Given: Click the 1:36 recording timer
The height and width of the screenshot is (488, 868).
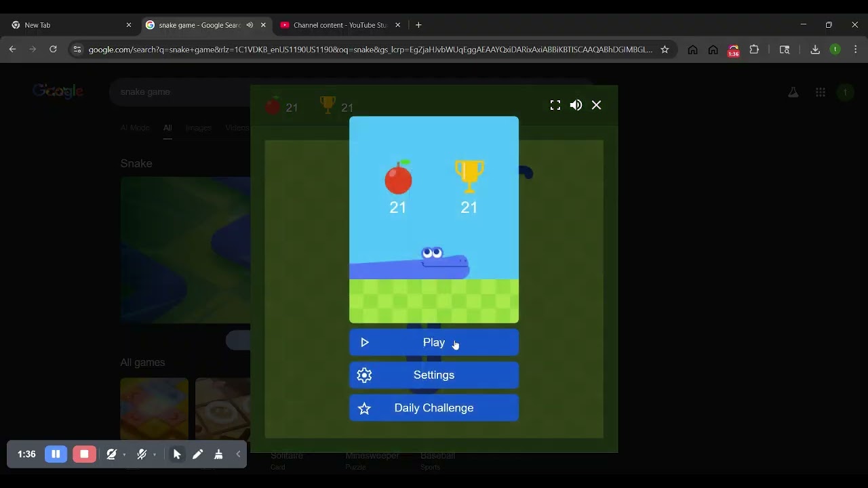Looking at the screenshot, I should 26,454.
